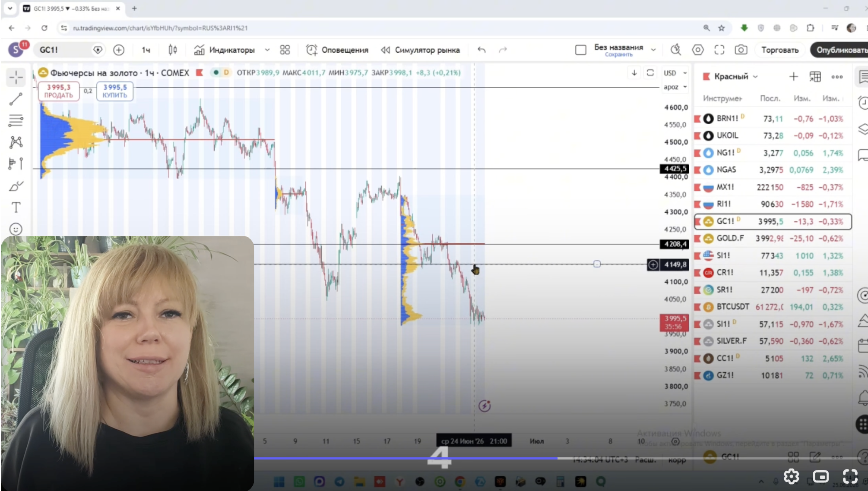Open advanced view table icon in watchlist
The height and width of the screenshot is (491, 868).
(815, 76)
